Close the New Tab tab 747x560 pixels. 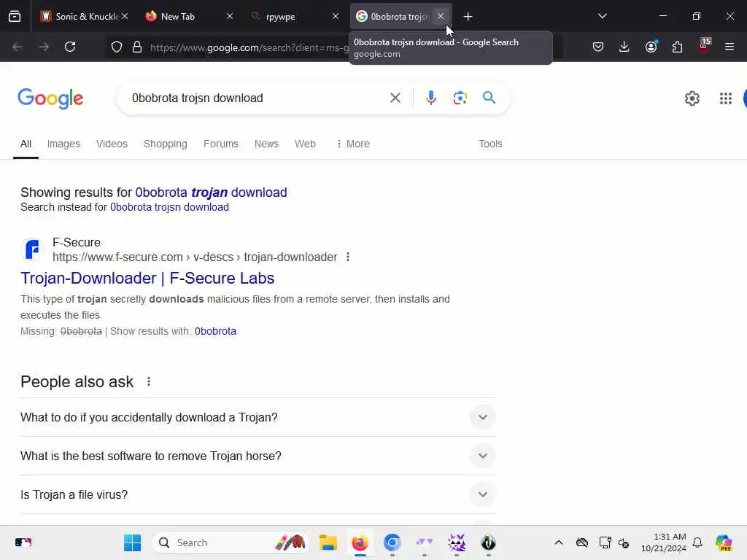[x=230, y=17]
